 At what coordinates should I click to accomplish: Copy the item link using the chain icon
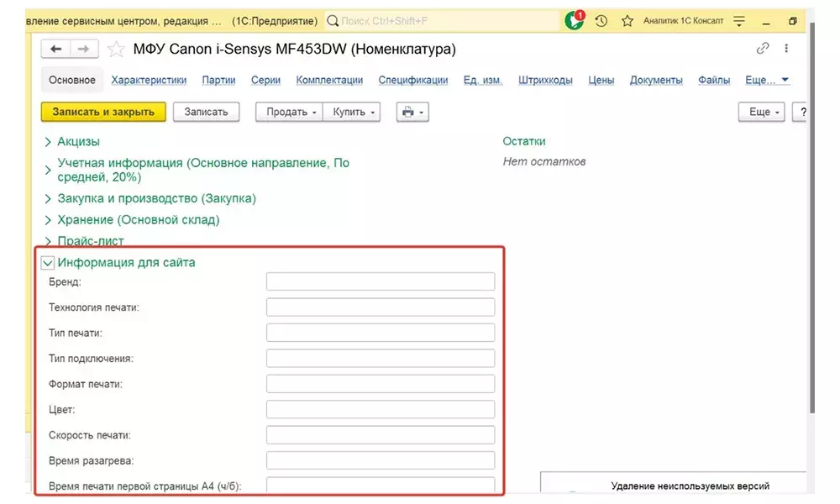tap(763, 49)
